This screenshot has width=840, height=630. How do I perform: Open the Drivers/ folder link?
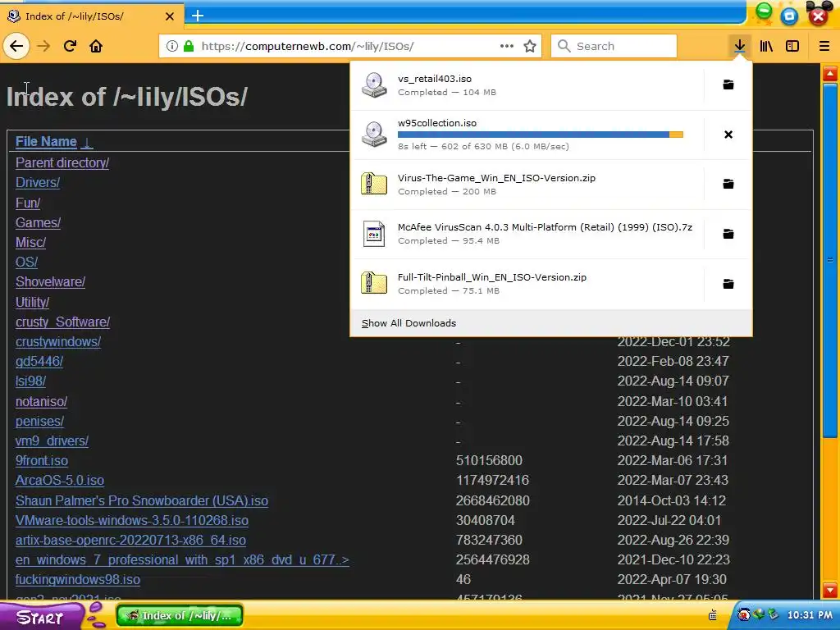coord(38,183)
